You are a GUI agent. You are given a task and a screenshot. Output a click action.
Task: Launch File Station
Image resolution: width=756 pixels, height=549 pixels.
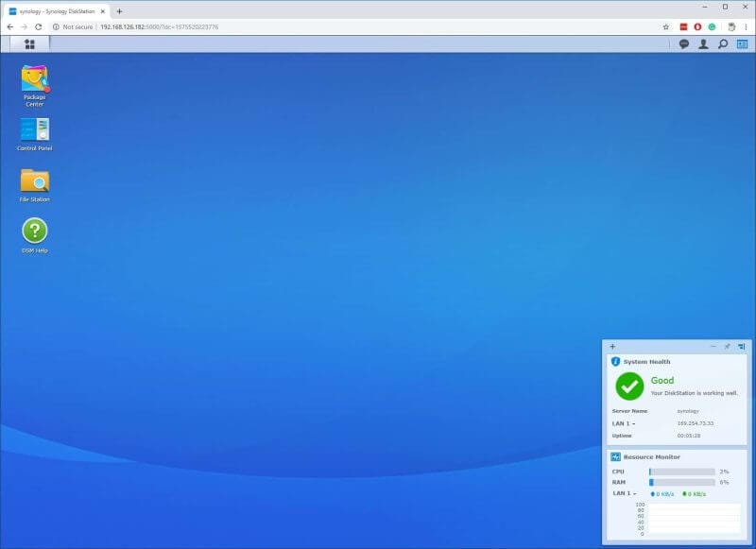pos(34,180)
